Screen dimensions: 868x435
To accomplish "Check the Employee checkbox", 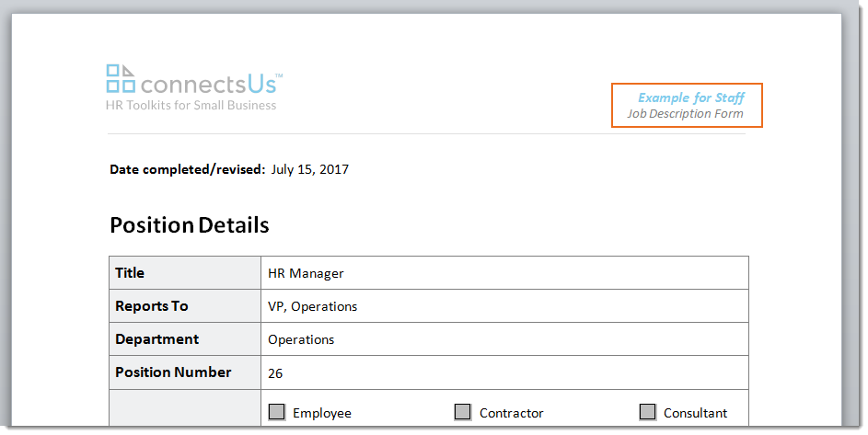I will [277, 412].
